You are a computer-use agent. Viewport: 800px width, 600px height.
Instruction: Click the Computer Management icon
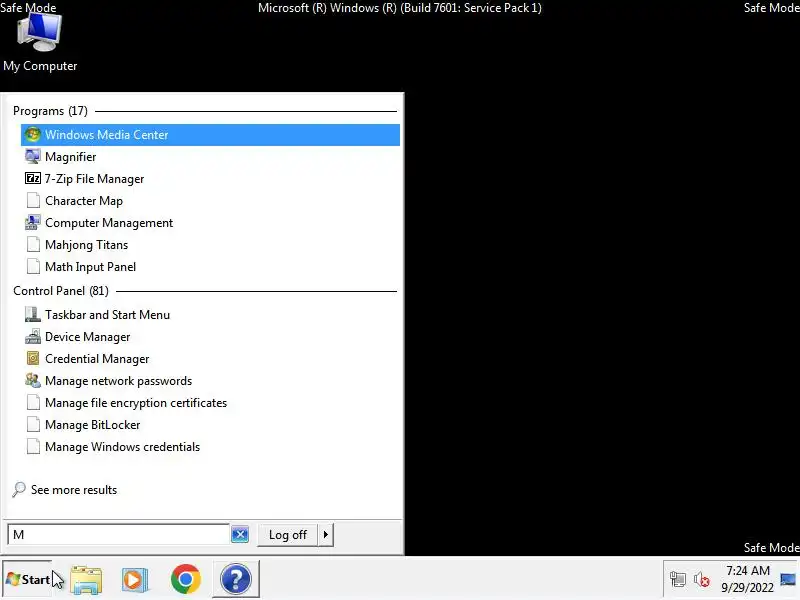[33, 222]
